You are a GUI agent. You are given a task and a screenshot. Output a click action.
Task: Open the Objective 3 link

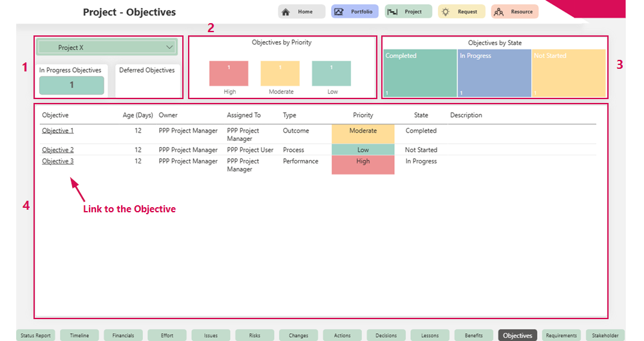(58, 161)
